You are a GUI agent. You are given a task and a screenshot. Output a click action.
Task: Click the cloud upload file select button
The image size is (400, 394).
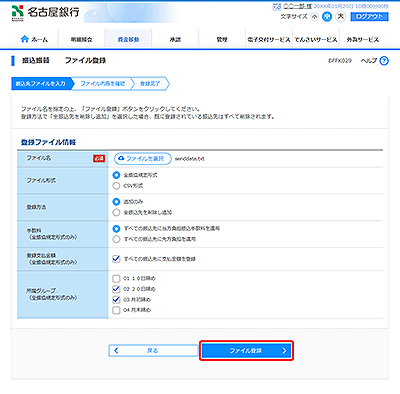(143, 159)
